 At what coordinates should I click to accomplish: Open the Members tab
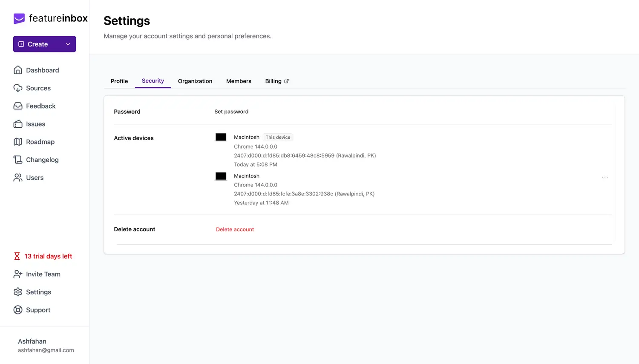point(239,81)
